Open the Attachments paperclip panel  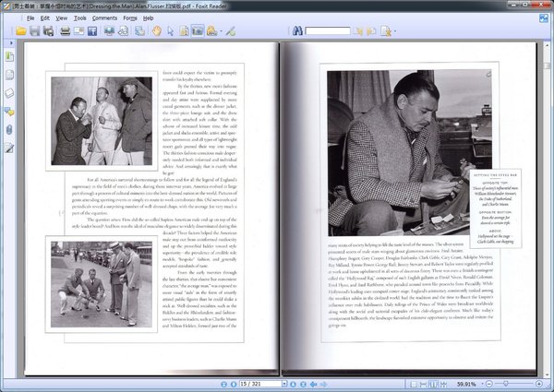click(x=8, y=129)
